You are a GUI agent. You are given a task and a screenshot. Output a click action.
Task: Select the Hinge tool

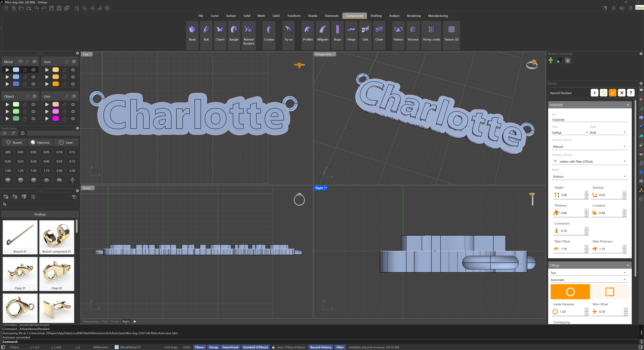point(351,35)
